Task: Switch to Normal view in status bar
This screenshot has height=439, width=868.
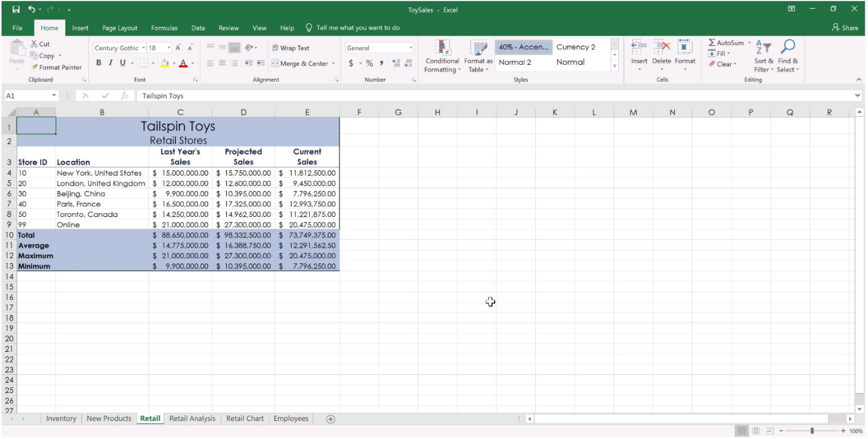Action: point(742,431)
